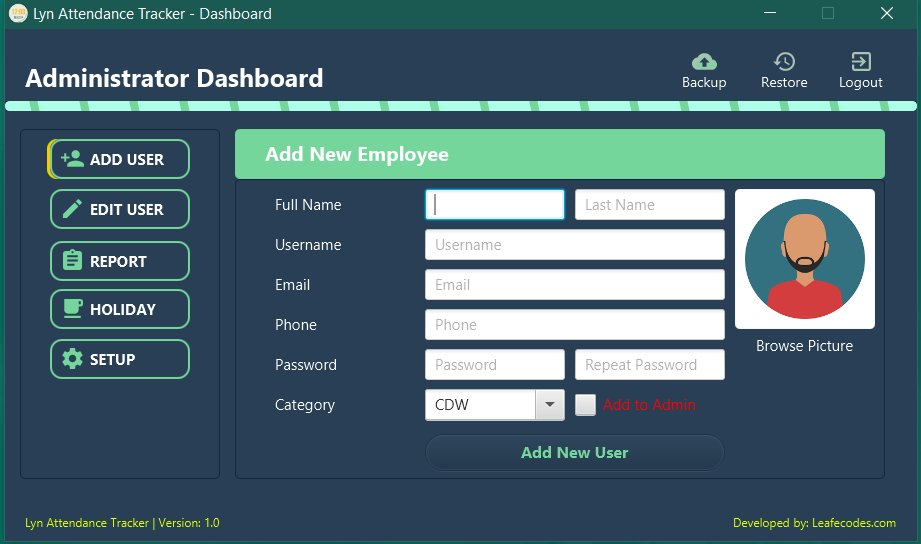
Task: Click the Add to Admin red label
Action: [649, 405]
